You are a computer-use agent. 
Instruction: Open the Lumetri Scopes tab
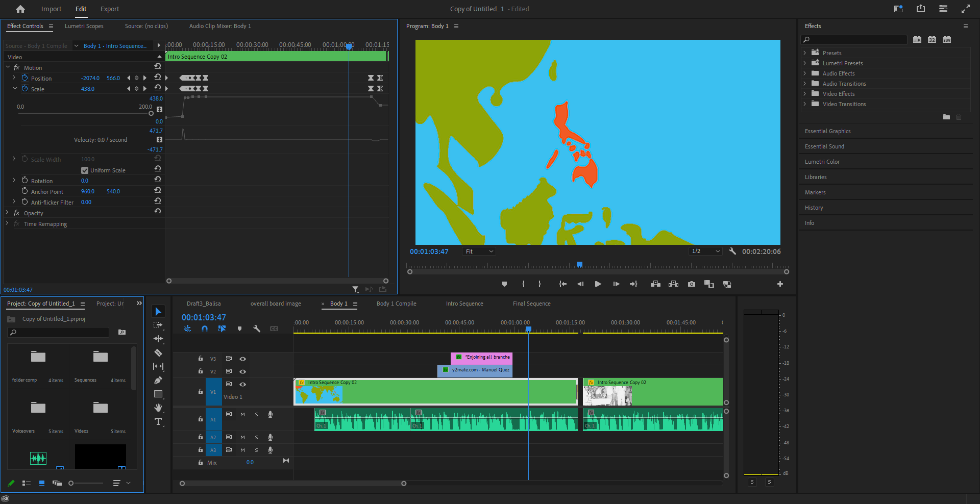[x=84, y=26]
